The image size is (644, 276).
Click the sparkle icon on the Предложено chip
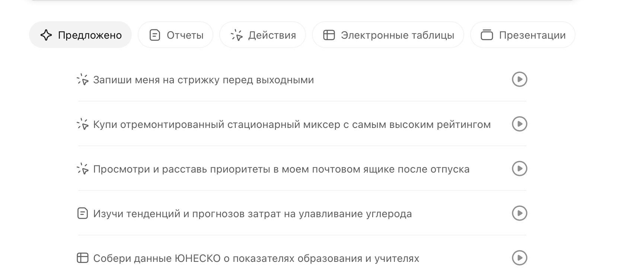46,35
